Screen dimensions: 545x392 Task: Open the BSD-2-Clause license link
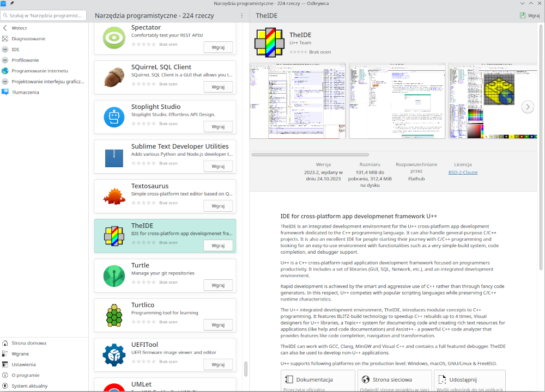coord(463,172)
